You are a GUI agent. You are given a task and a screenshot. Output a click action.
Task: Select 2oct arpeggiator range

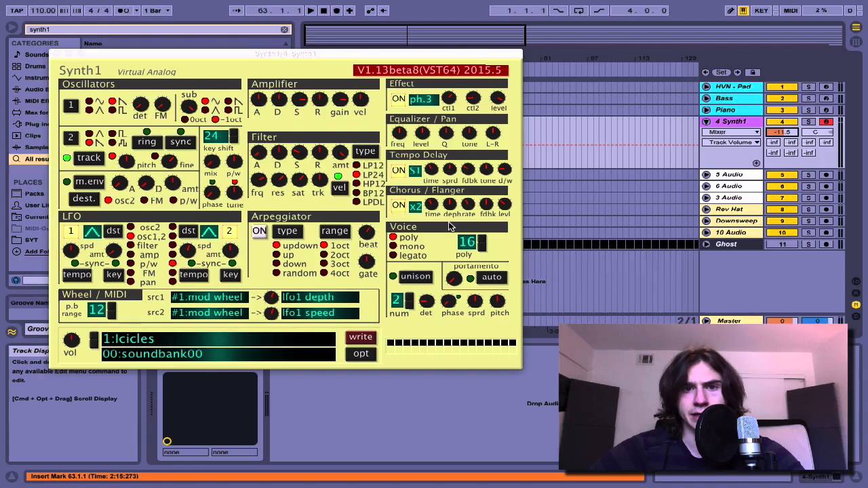pos(335,255)
